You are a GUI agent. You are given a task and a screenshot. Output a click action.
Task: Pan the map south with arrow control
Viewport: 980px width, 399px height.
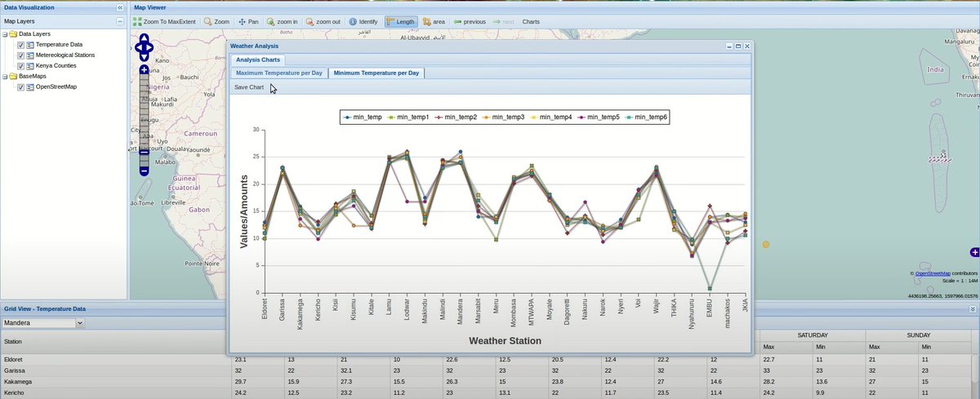(x=144, y=58)
